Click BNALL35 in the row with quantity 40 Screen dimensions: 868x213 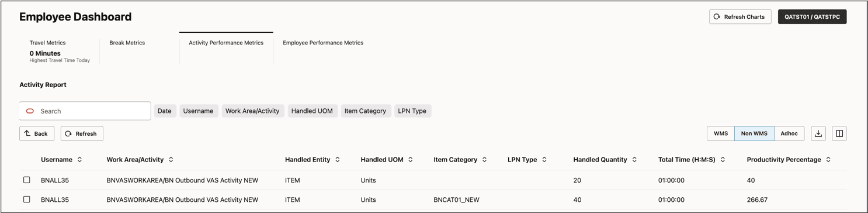pos(55,200)
